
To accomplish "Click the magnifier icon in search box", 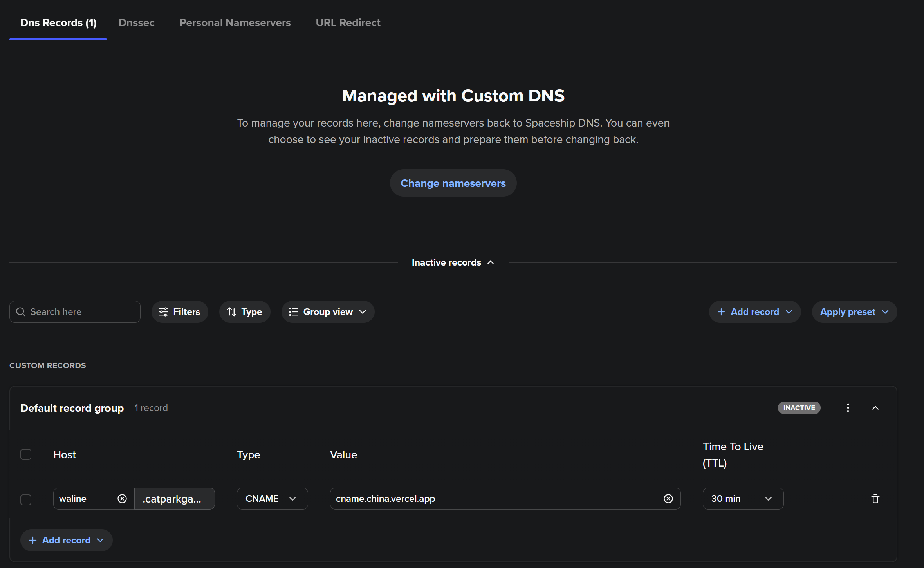I will tap(21, 312).
